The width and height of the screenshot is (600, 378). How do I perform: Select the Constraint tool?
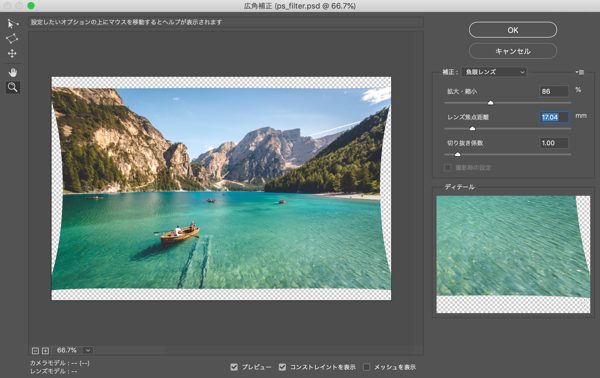[x=12, y=24]
